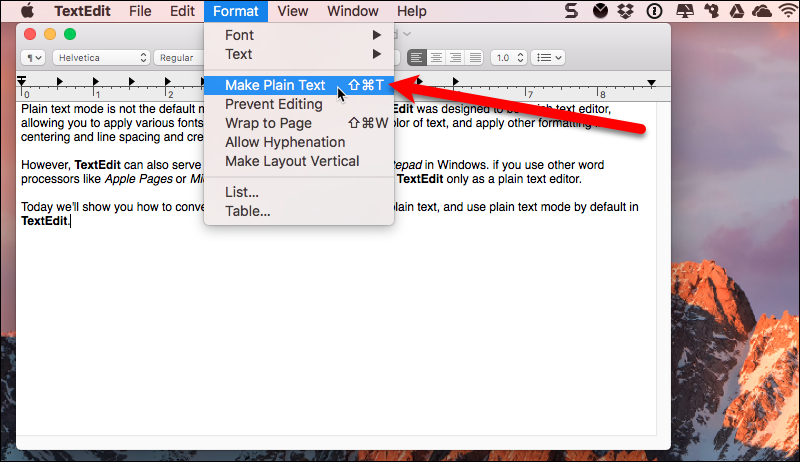Expand the line spacing 1.0 dropdown
This screenshot has height=462, width=800.
(507, 58)
